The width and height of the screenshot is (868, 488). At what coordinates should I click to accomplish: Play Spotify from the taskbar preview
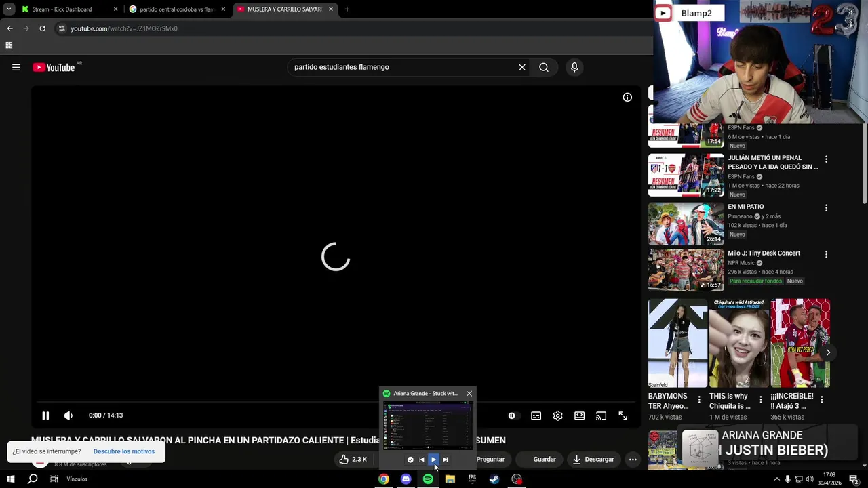(433, 460)
